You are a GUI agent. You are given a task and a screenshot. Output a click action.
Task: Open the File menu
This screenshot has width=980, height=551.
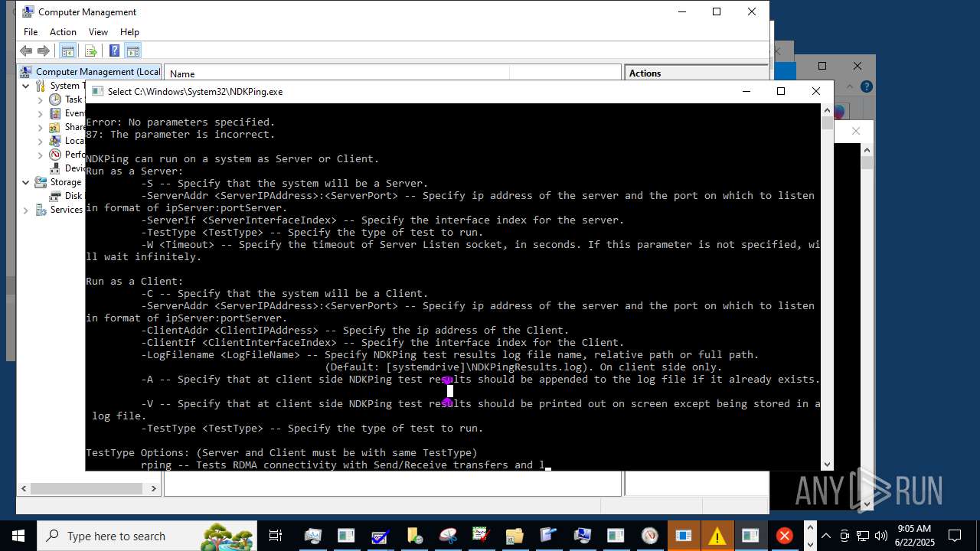click(x=31, y=32)
